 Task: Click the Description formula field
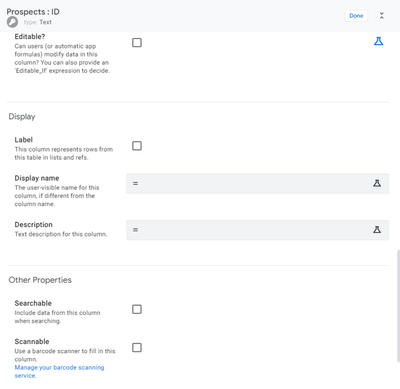pos(257,230)
